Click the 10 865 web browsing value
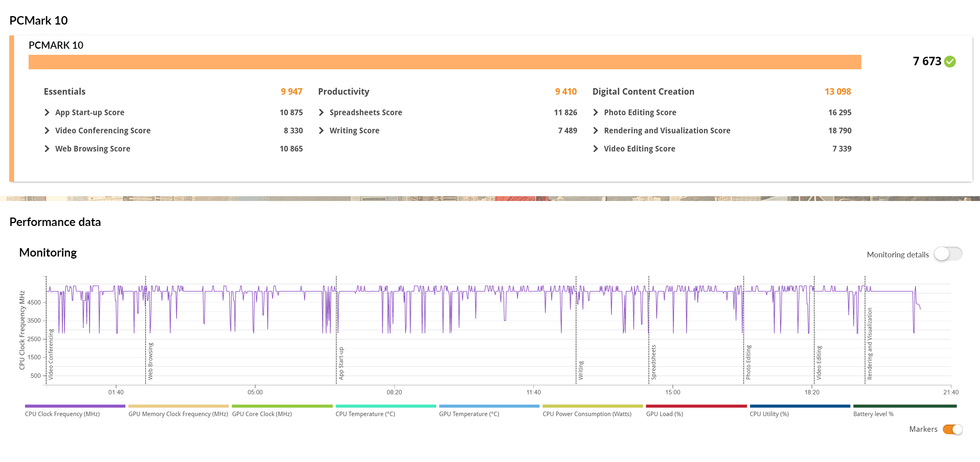 click(x=291, y=149)
